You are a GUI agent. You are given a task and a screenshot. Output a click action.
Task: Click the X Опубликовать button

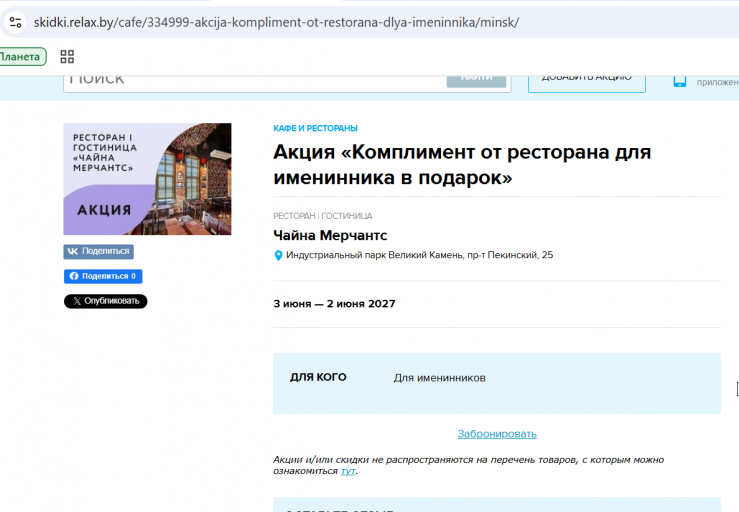(106, 301)
